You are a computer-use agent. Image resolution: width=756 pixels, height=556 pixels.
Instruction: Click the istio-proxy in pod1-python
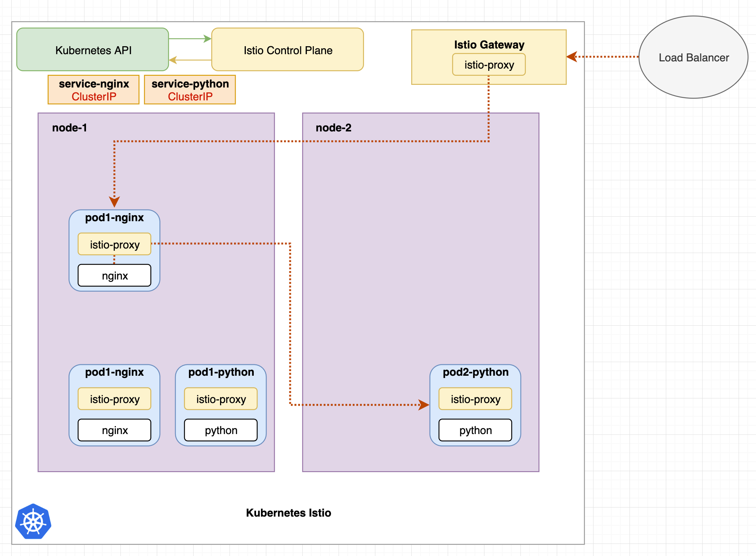point(220,398)
